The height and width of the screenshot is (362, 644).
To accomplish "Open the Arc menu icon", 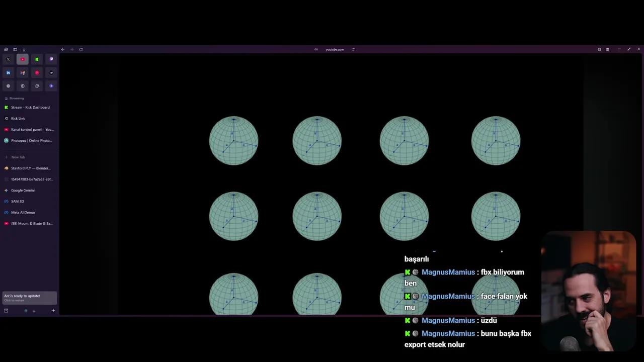I will click(6, 49).
